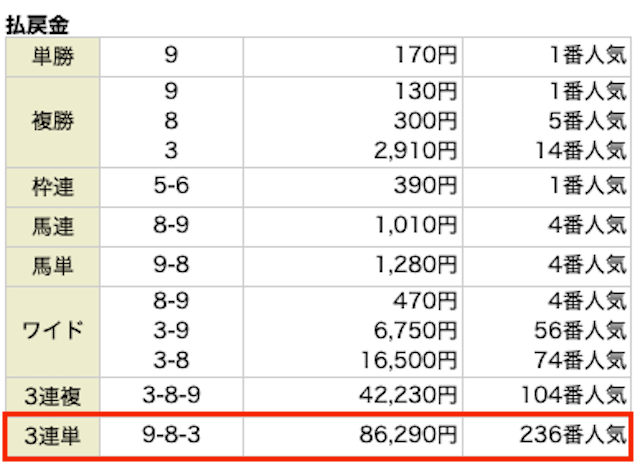Click the 2,910円 place payout

415,151
